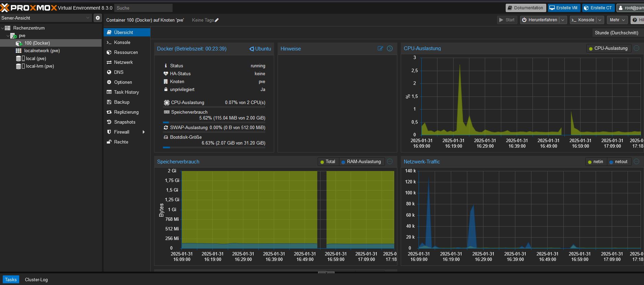
Task: Click the Erstelle CT button
Action: click(598, 8)
